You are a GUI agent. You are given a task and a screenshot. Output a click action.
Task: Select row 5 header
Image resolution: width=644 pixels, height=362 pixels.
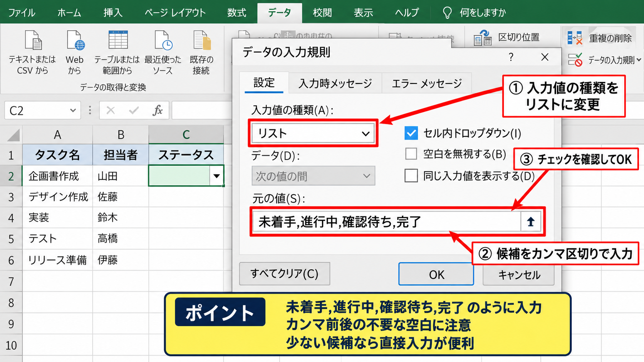pyautogui.click(x=11, y=239)
